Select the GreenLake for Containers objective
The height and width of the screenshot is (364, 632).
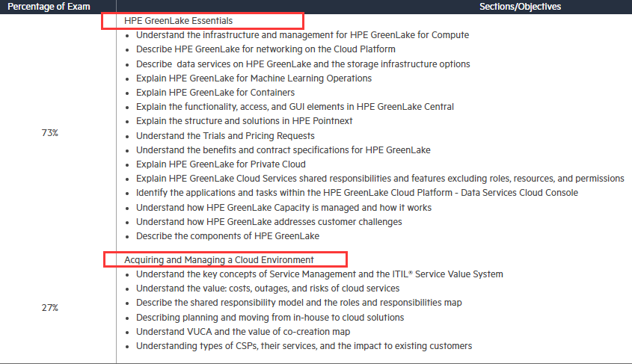pos(215,93)
